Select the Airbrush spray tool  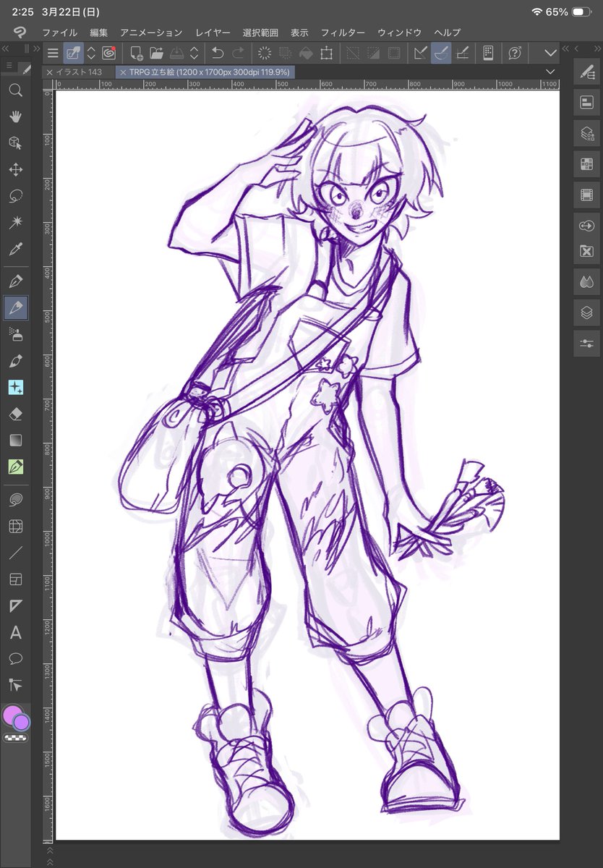[15, 334]
